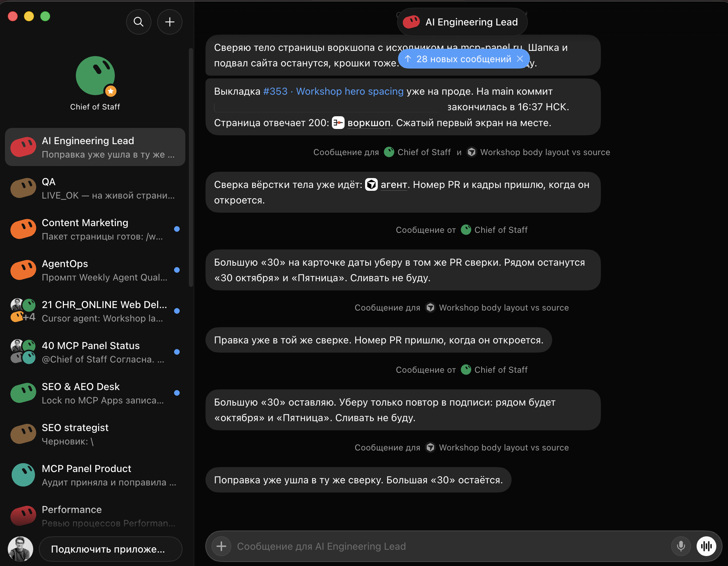Open the SEO strategist chat
The height and width of the screenshot is (566, 728).
pyautogui.click(x=95, y=434)
